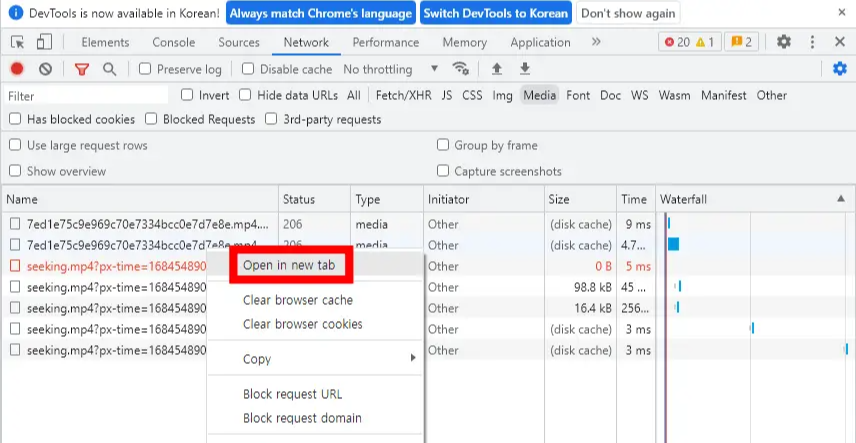Enable Preserve log checkbox

coord(145,69)
